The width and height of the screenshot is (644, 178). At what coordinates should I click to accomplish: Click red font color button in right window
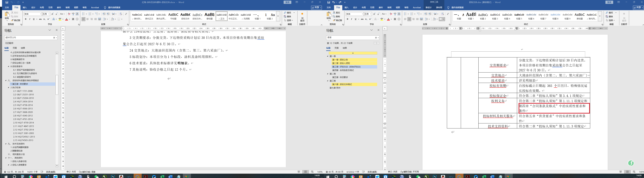coord(388,19)
